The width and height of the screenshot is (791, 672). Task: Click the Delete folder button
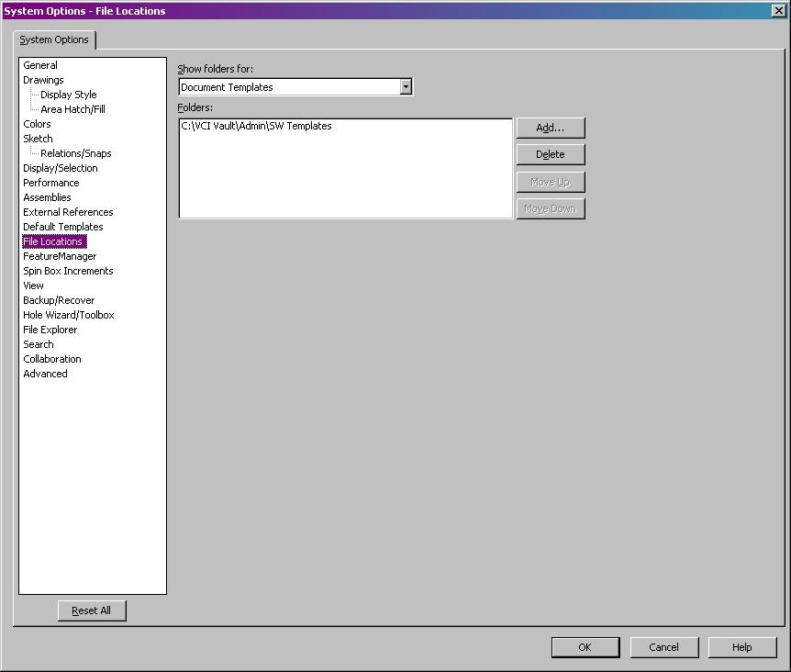(x=551, y=155)
